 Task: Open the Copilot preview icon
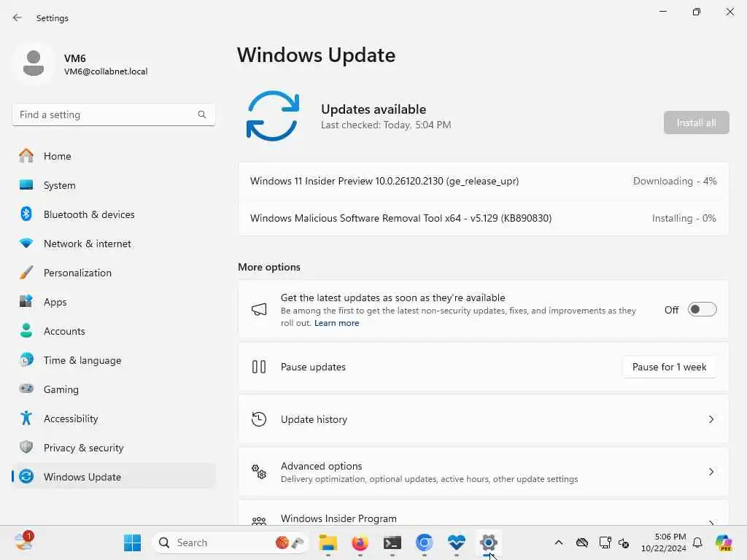pos(724,542)
